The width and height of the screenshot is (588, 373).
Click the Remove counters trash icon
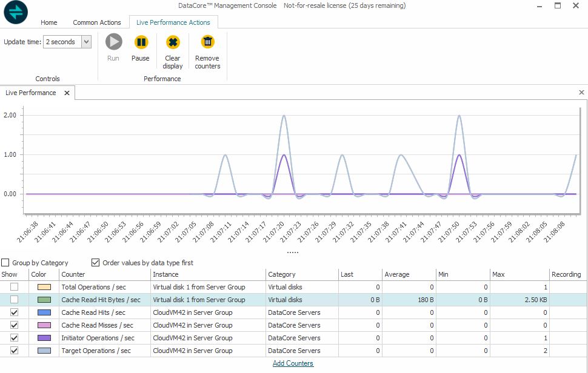click(207, 42)
